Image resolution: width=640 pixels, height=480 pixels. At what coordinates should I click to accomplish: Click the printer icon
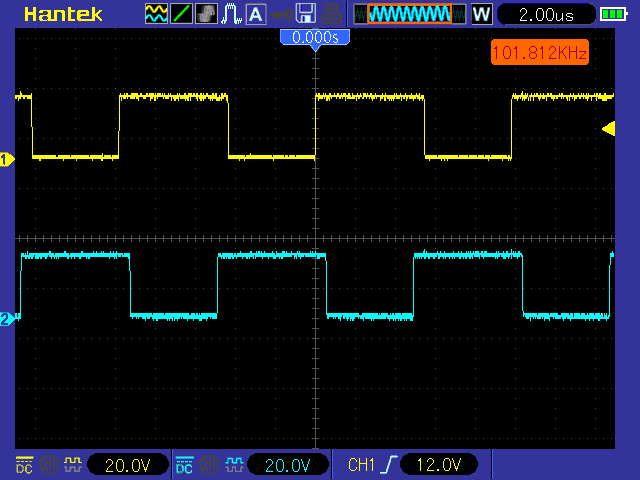click(332, 14)
